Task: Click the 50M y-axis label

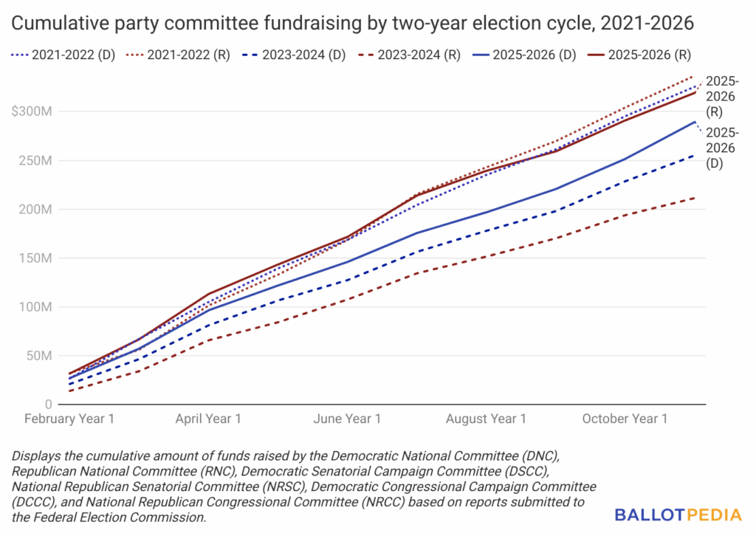Action: tap(36, 356)
